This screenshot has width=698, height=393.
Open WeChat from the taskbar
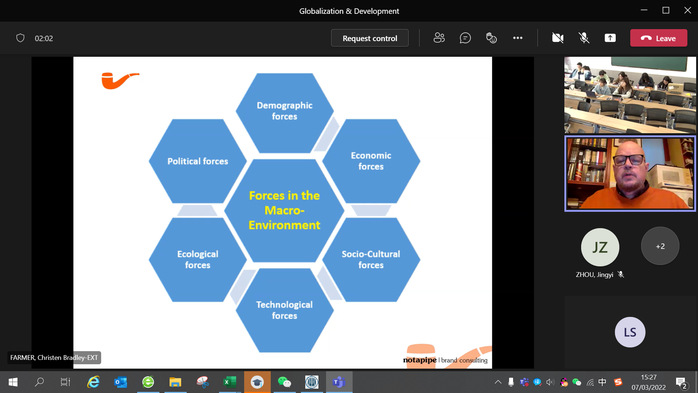tap(284, 382)
